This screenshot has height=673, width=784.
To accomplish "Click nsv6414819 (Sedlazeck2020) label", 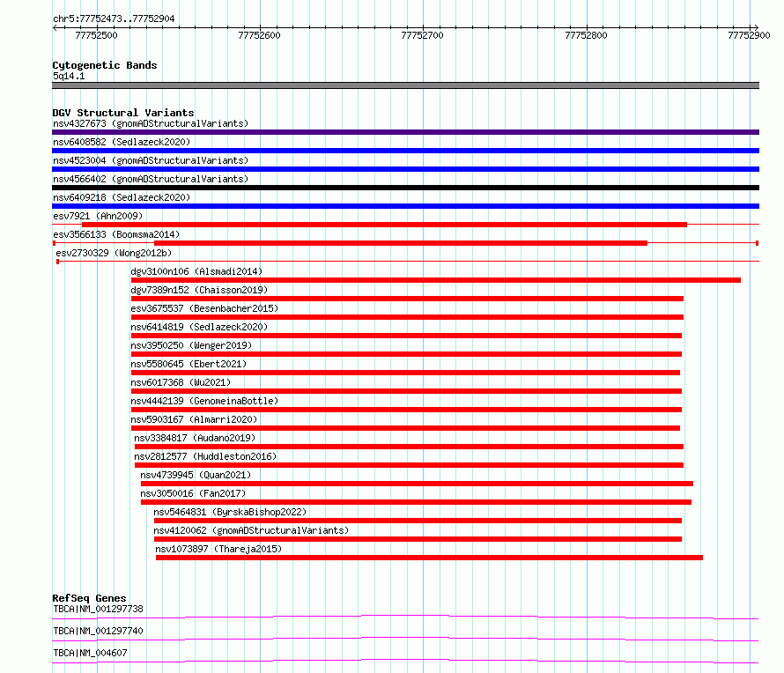I will pos(199,327).
